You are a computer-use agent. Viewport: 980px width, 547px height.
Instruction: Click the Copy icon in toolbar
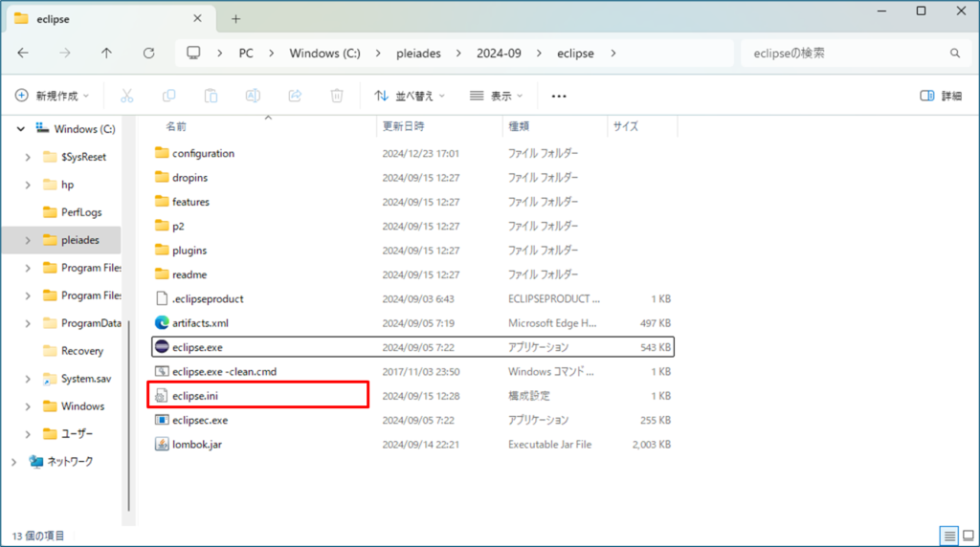click(169, 96)
